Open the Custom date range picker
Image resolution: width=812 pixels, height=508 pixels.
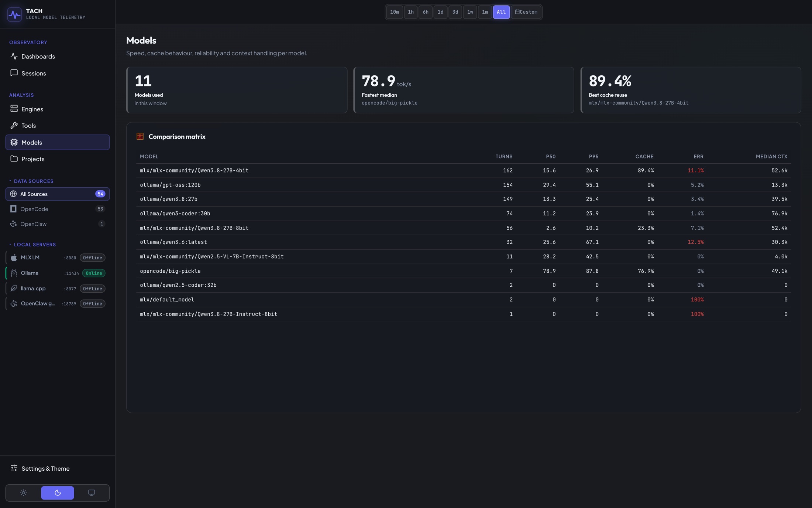tap(526, 12)
